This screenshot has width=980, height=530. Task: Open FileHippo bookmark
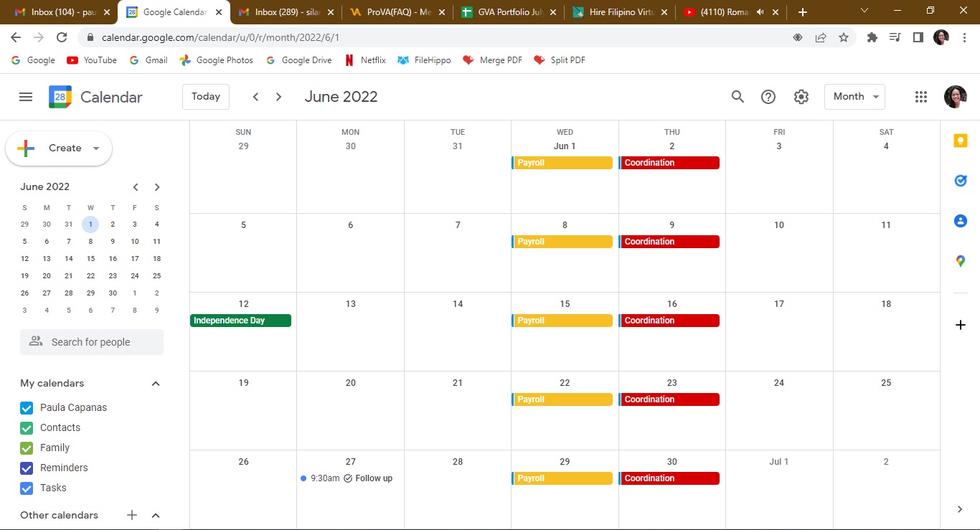(x=424, y=60)
